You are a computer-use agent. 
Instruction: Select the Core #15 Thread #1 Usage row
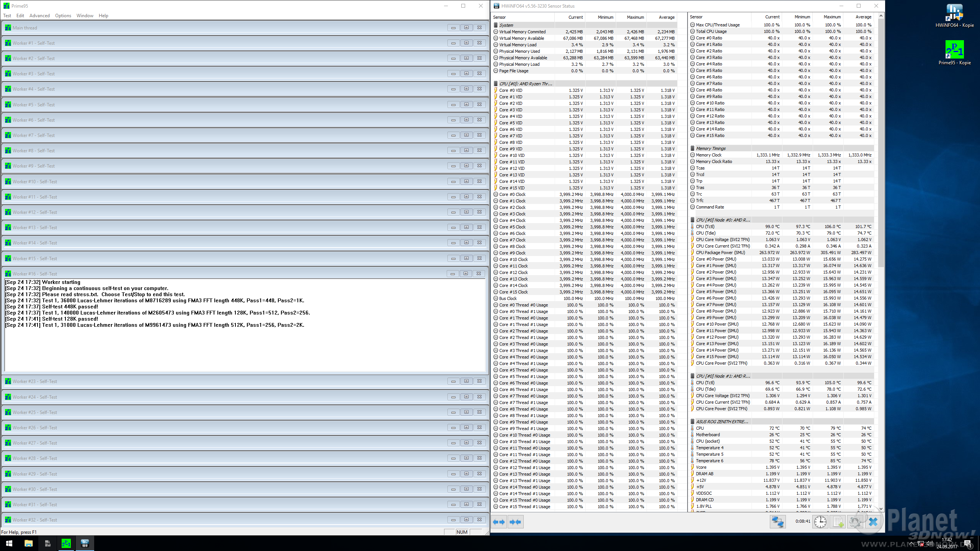coord(584,507)
